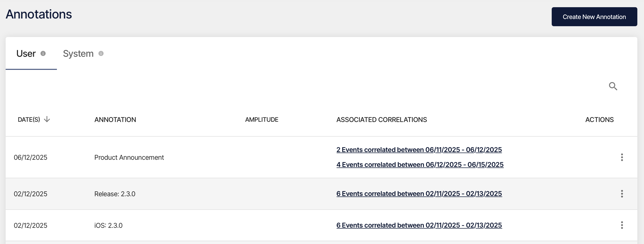Image resolution: width=644 pixels, height=244 pixels.
Task: Click the AMPLITUDE column header
Action: [261, 120]
